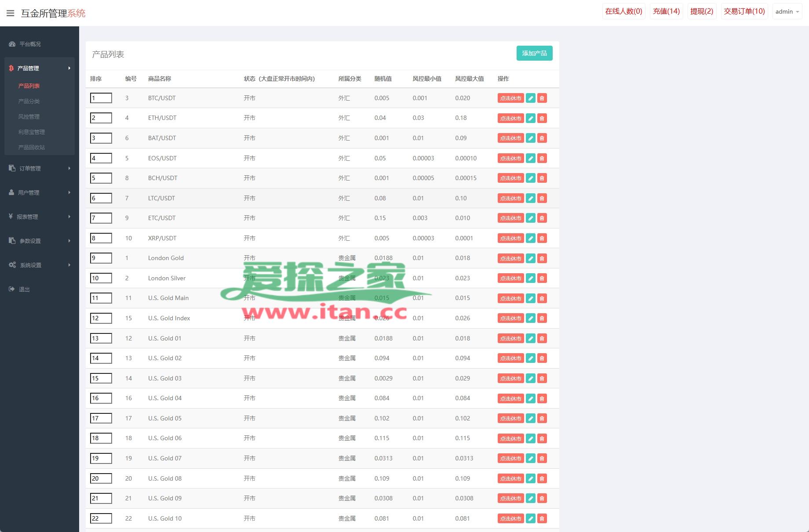Click the 添加产品 button
The height and width of the screenshot is (532, 809).
coord(534,53)
